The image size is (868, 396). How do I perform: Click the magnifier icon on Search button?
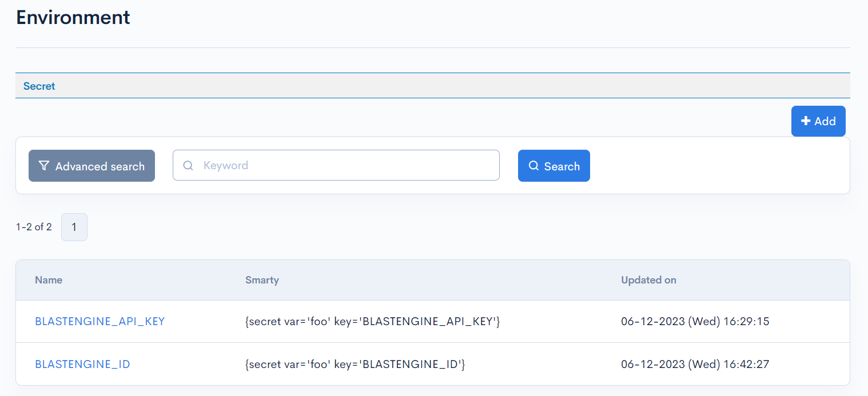coord(534,166)
